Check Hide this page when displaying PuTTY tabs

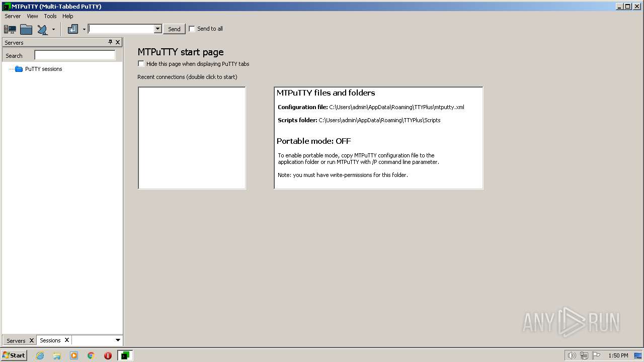[141, 64]
